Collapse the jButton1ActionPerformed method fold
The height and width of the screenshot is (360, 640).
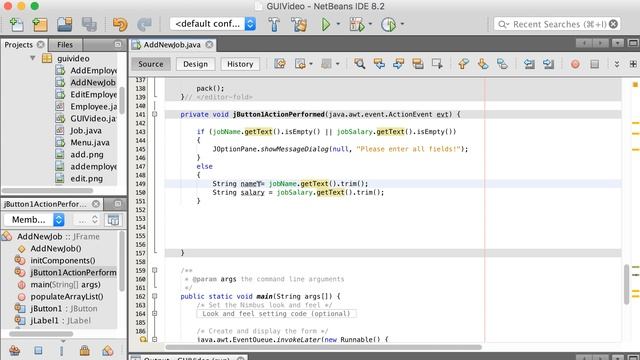(155, 114)
